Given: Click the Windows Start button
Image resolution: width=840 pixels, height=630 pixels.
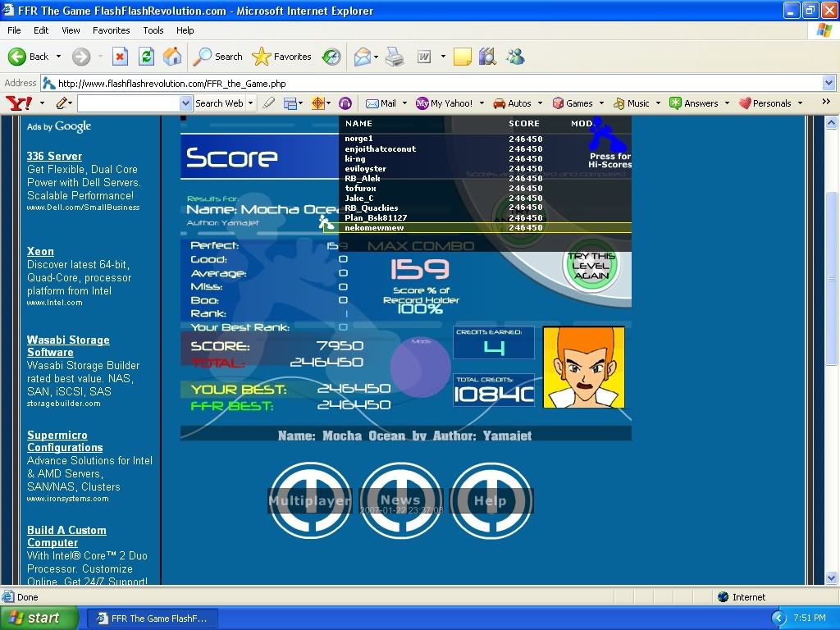Looking at the screenshot, I should 39,618.
